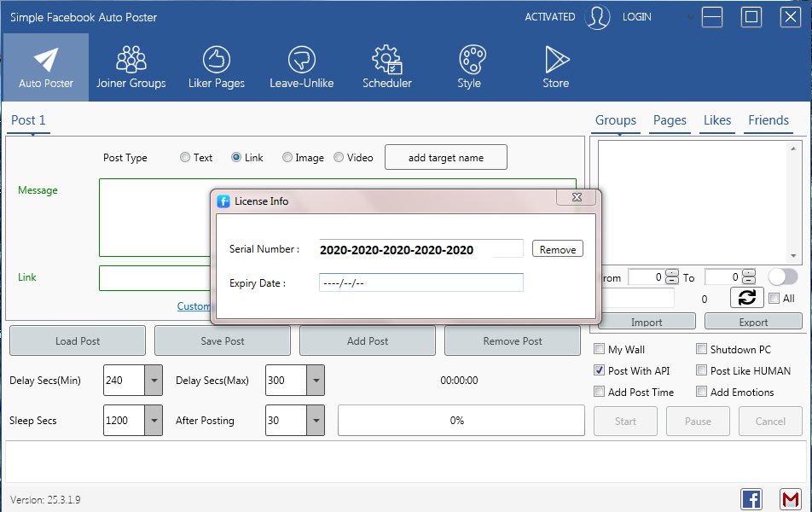Flip the toggle switch beside To field
This screenshot has height=512, width=812.
pyautogui.click(x=783, y=276)
